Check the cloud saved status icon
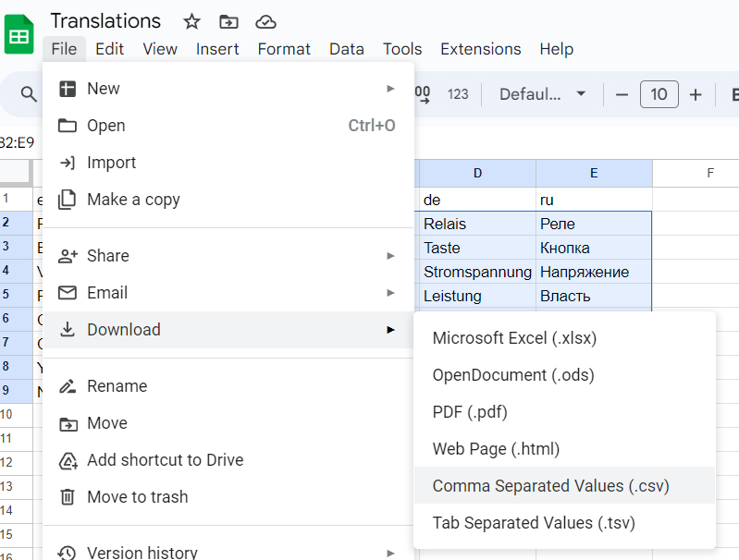 pos(265,21)
